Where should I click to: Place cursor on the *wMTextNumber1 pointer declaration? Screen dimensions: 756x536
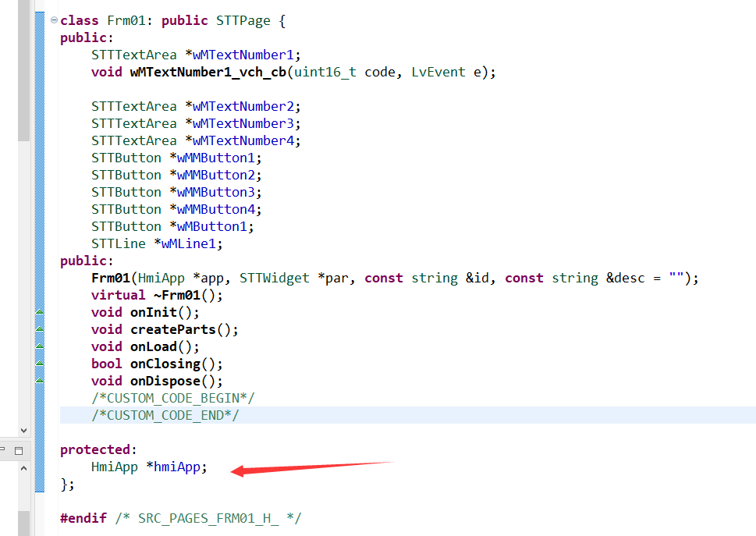pos(243,55)
